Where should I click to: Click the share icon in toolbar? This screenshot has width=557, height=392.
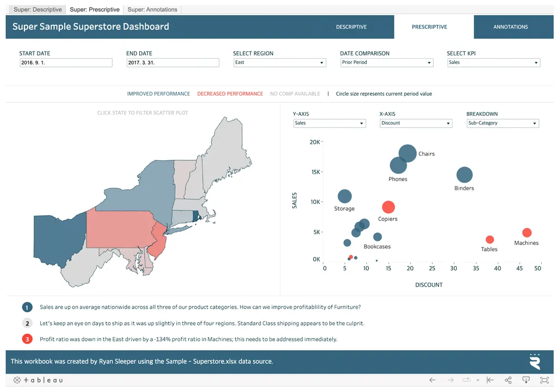(509, 380)
